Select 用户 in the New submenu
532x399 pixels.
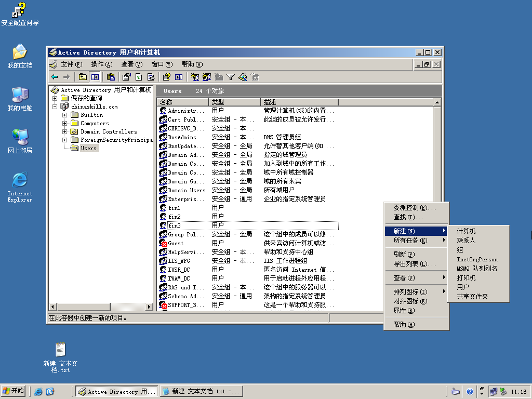click(478, 287)
